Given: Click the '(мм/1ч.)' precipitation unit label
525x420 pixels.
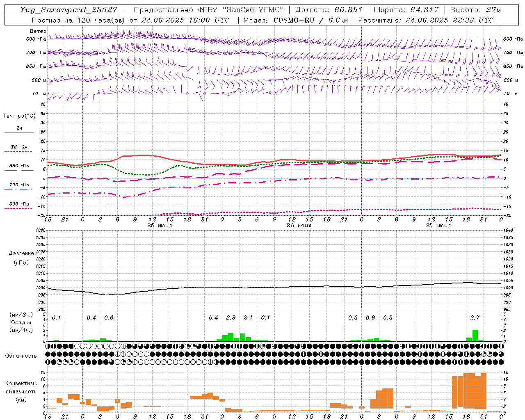Looking at the screenshot, I should [21, 330].
